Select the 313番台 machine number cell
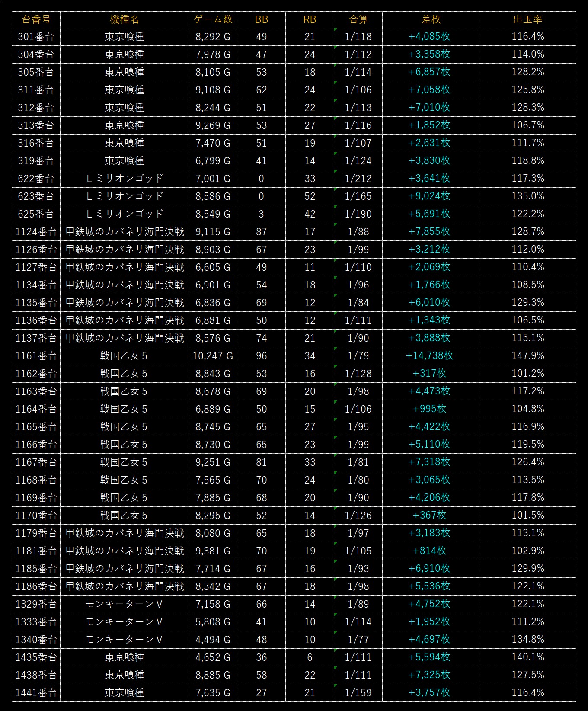The image size is (588, 711). (x=36, y=125)
